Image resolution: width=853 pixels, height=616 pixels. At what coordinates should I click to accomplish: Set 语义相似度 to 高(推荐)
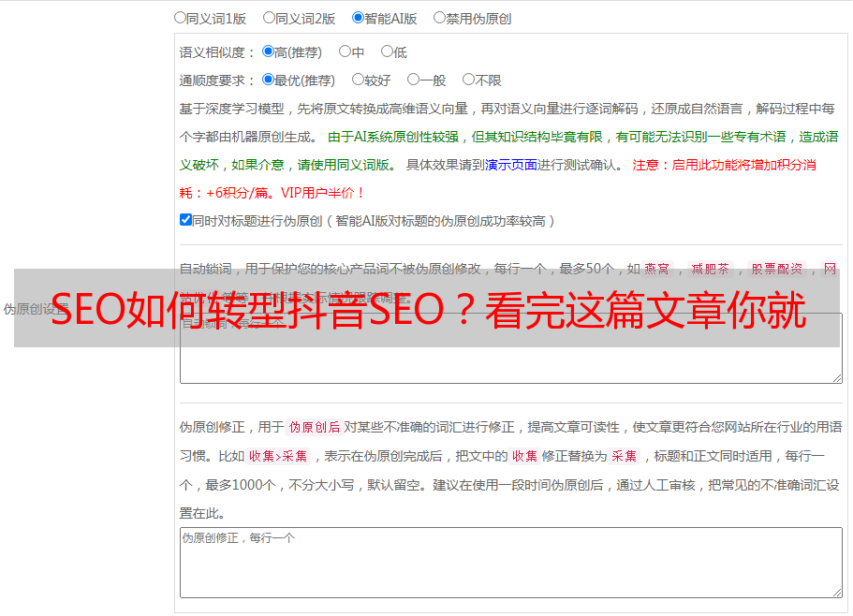point(268,51)
